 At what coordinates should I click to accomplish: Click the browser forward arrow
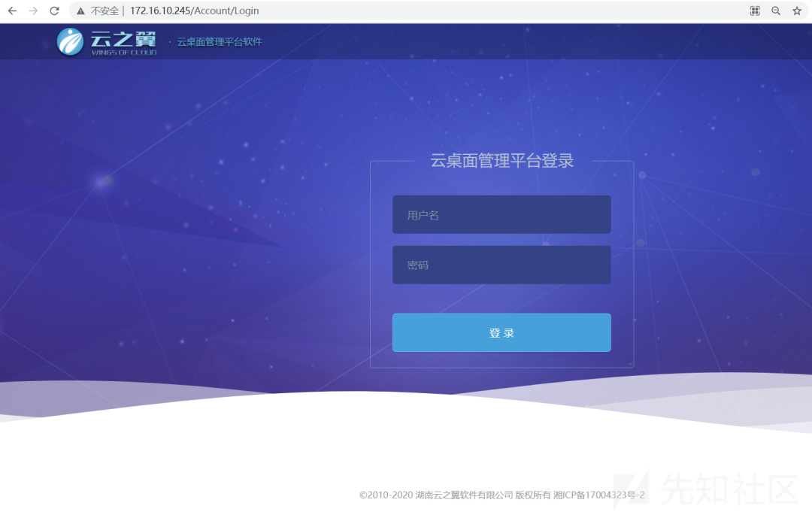click(33, 11)
